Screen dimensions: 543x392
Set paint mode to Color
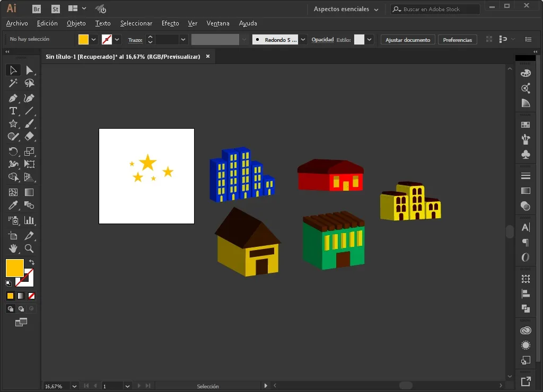click(x=11, y=296)
